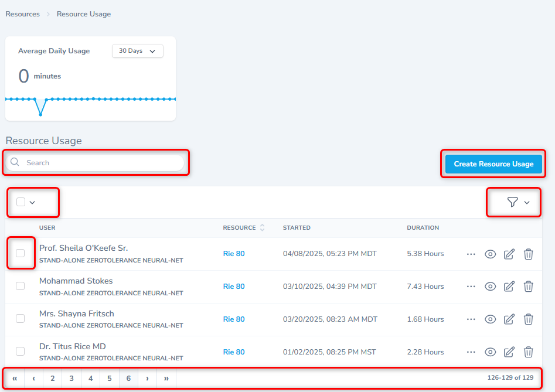Image resolution: width=555 pixels, height=392 pixels.
Task: Open more options for Dr. Titus Rice MD
Action: pos(471,352)
